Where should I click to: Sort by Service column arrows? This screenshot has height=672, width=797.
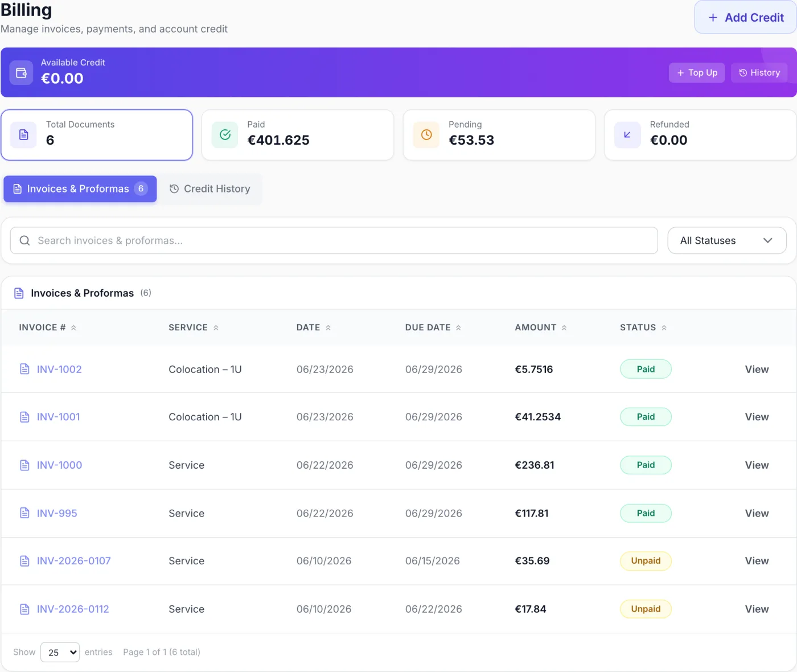[x=216, y=327]
